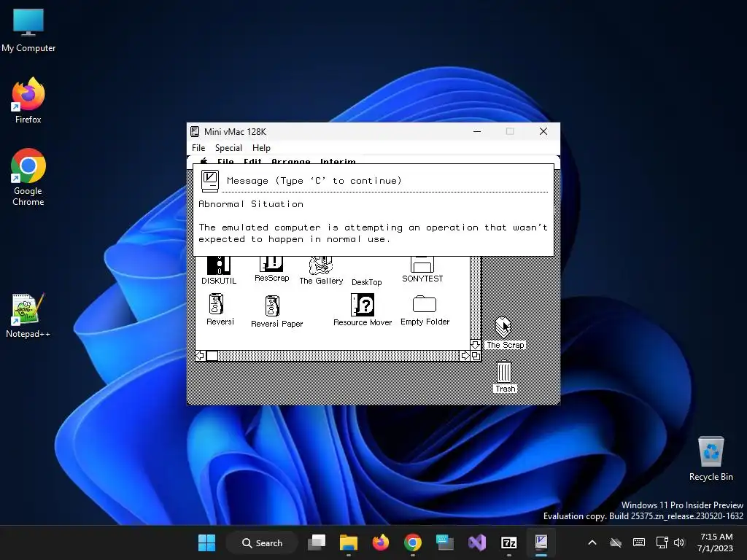This screenshot has height=560, width=747.
Task: Click the Mac window size box
Action: point(476,356)
